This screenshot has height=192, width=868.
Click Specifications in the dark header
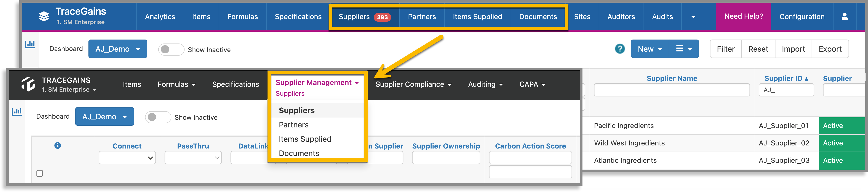click(235, 84)
